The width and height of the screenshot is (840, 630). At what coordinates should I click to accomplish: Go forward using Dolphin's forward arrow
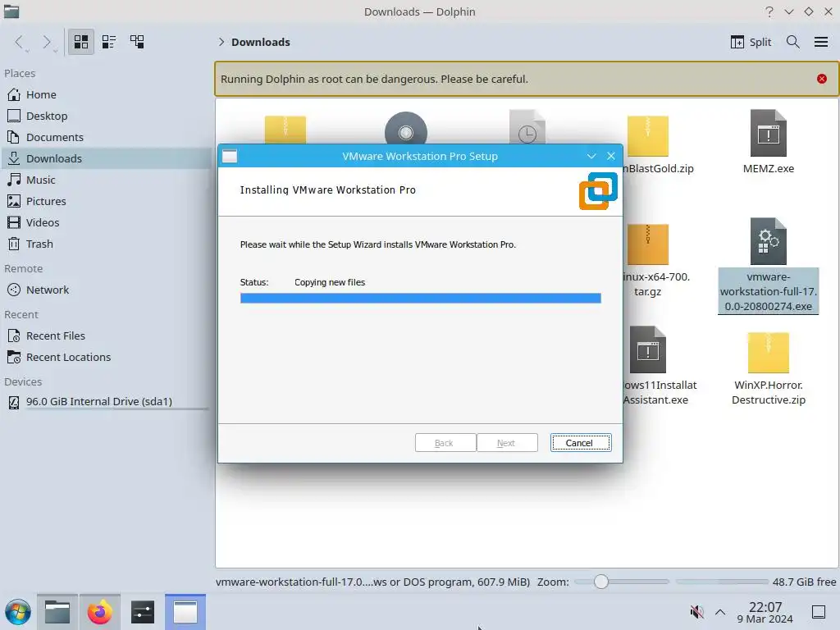[x=47, y=42]
